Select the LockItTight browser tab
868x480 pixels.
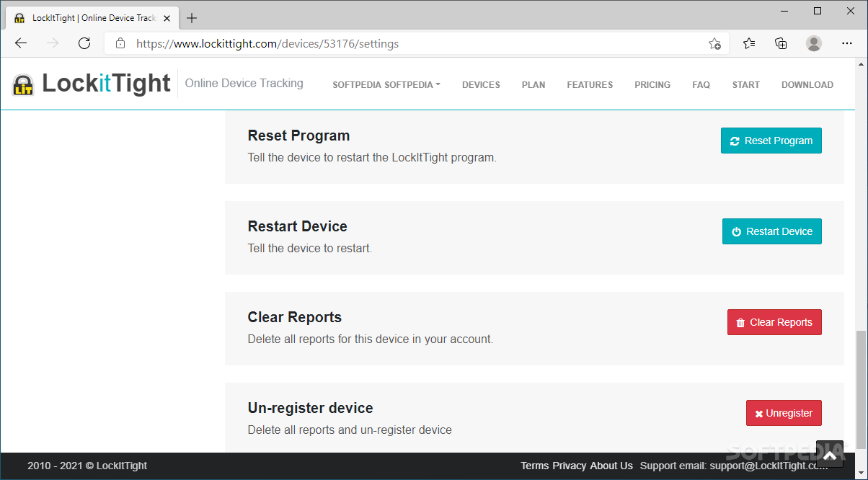(x=92, y=18)
